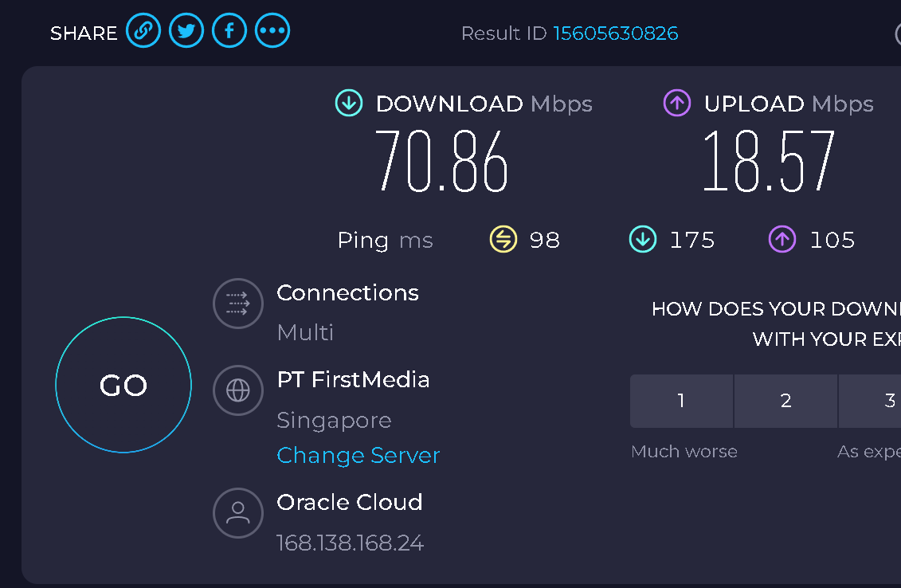Viewport: 901px width, 588px height.
Task: Click the upload latency icon next to 105
Action: [x=782, y=239]
